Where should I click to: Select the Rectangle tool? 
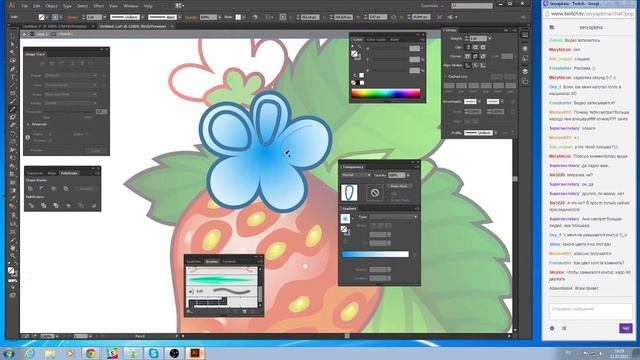click(12, 93)
